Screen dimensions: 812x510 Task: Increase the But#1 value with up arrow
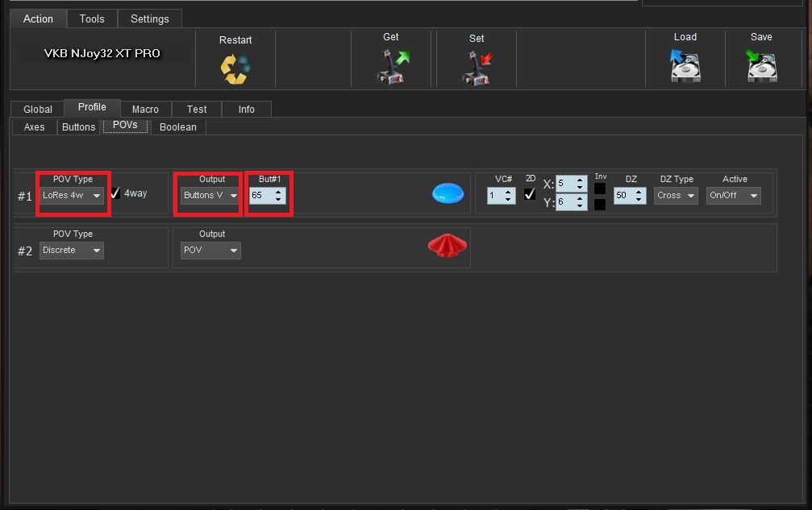click(x=279, y=192)
